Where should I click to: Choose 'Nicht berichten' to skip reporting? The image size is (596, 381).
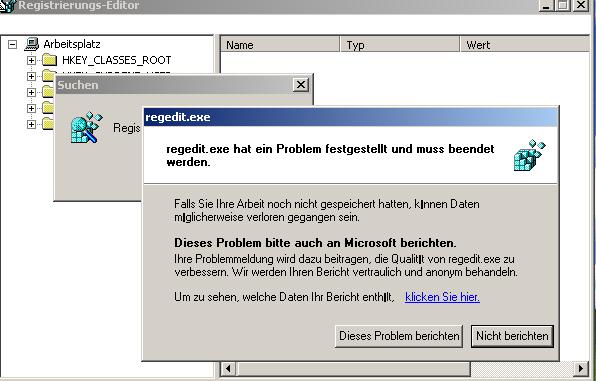[x=512, y=336]
